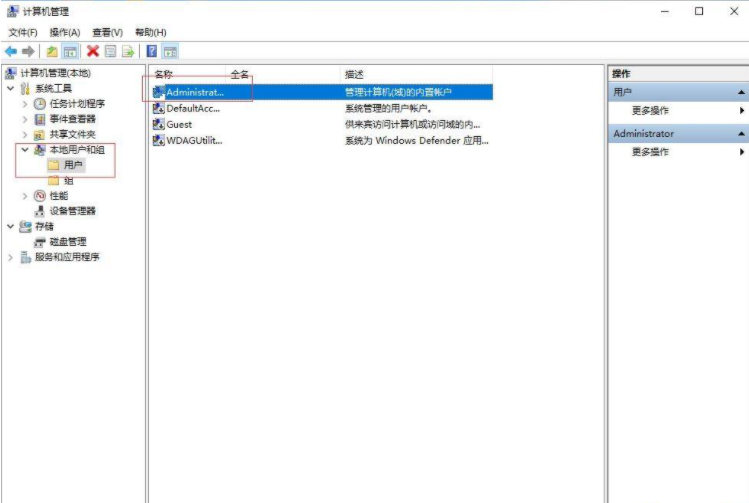
Task: Expand the 服务和应用程序 tree node
Action: click(11, 257)
